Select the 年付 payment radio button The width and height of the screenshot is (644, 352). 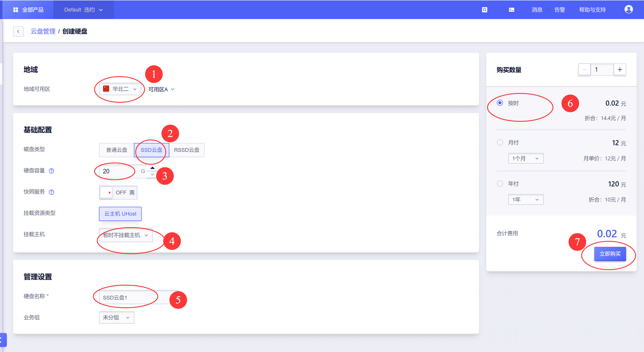(500, 184)
